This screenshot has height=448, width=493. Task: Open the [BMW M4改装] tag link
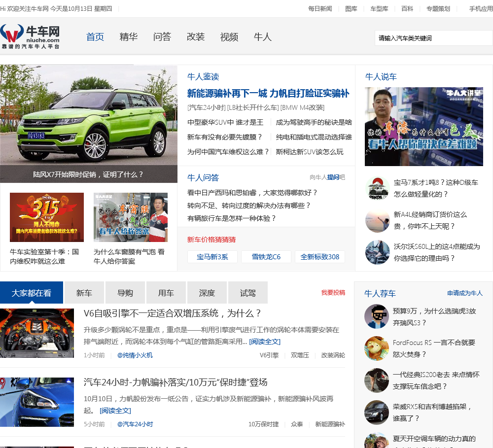point(302,107)
